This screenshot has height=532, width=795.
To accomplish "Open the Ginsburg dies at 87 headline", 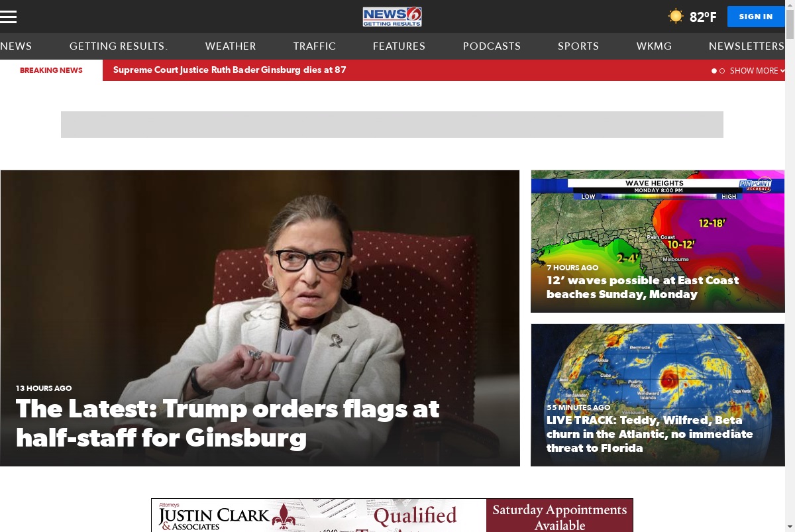I will click(230, 70).
